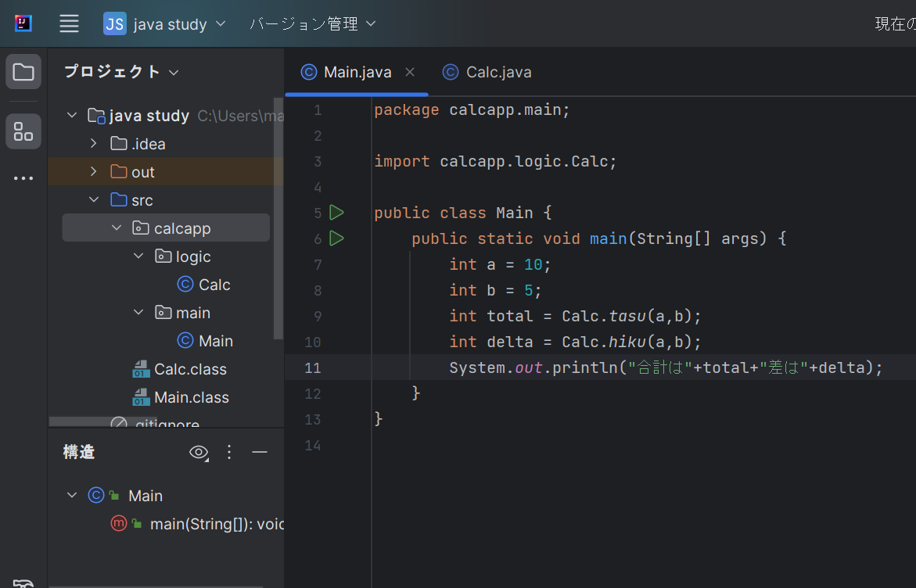Close the Main.java tab

point(410,72)
